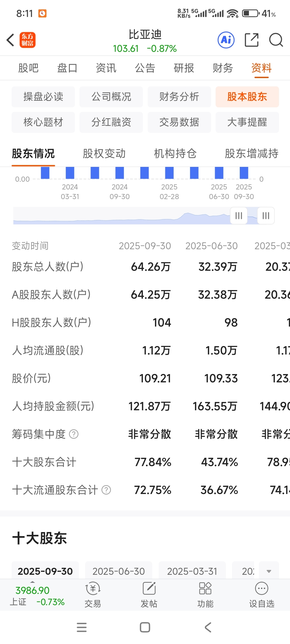This screenshot has width=290, height=644.
Task: Tap the A股股东人数(户) row label
Action: [51, 295]
